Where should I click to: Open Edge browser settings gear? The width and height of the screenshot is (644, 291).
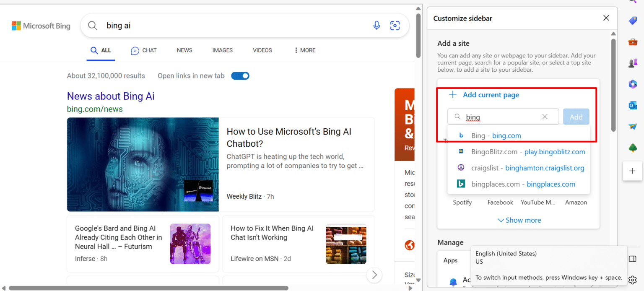point(633,279)
